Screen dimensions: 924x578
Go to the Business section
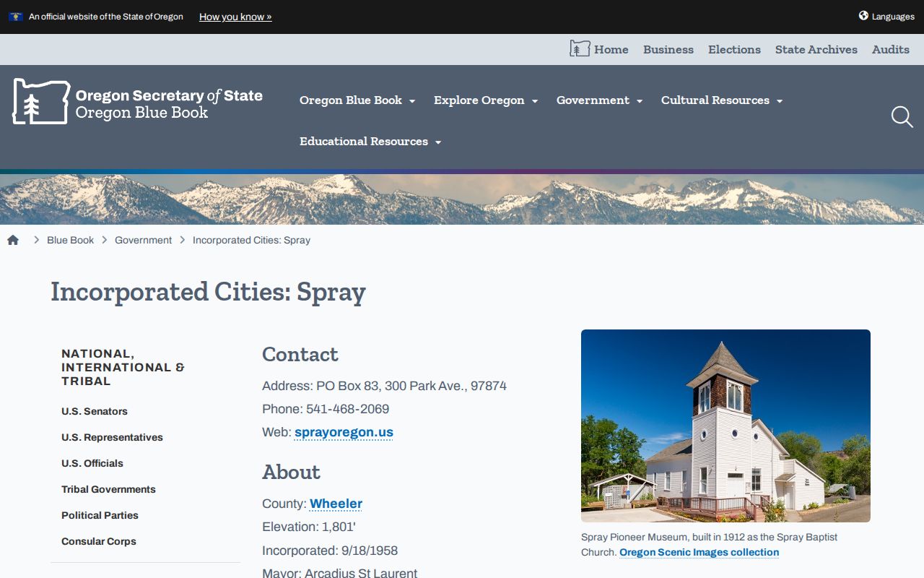[x=668, y=49]
